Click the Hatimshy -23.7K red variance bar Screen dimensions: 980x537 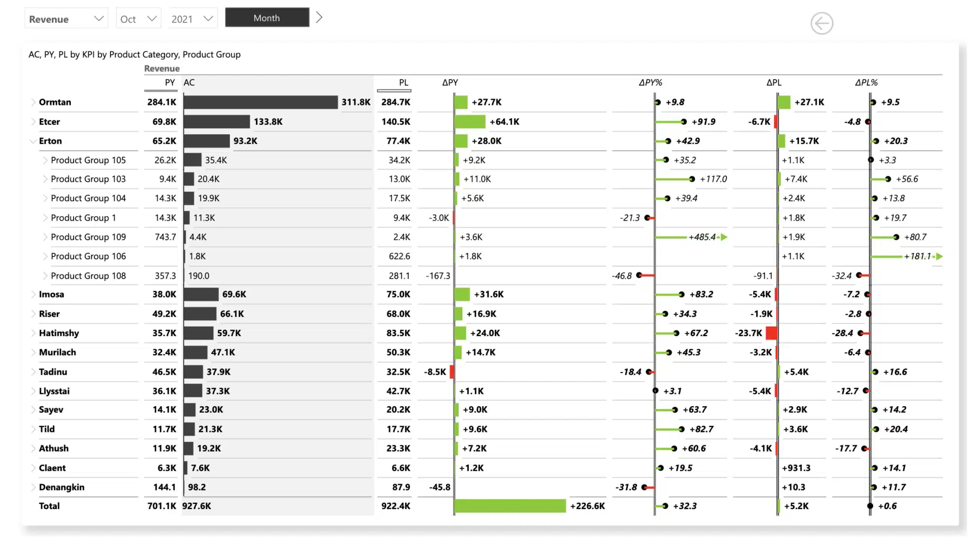point(771,333)
